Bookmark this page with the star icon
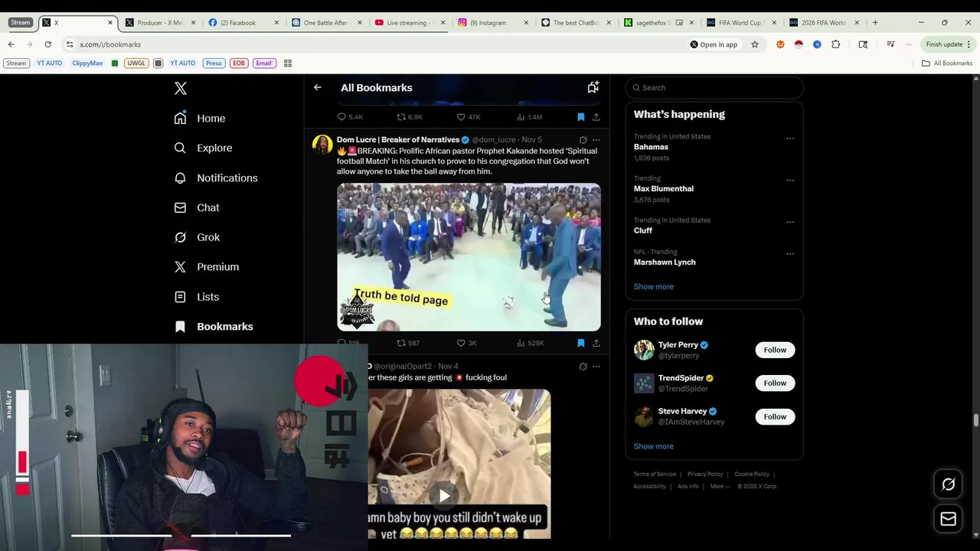This screenshot has width=980, height=551. pyautogui.click(x=754, y=44)
